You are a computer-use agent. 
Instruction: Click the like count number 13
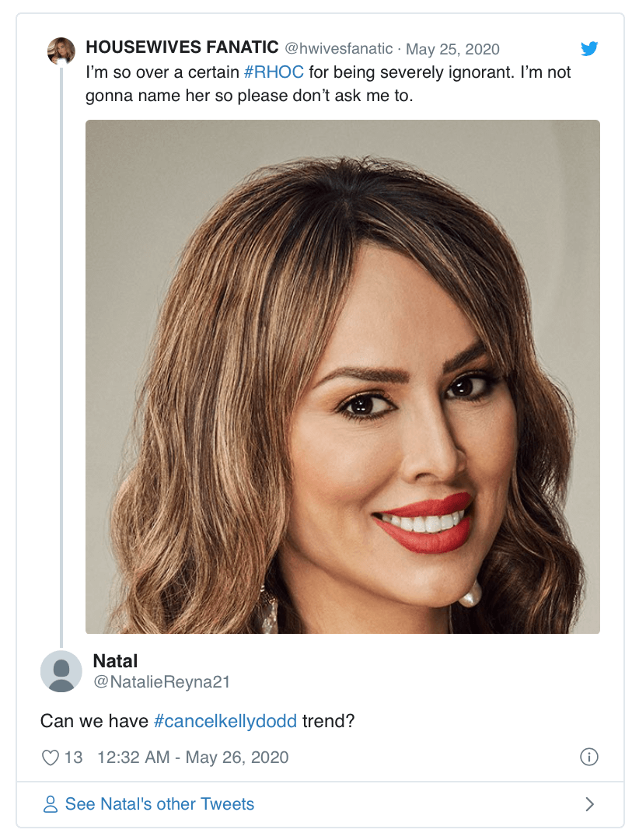[73, 757]
